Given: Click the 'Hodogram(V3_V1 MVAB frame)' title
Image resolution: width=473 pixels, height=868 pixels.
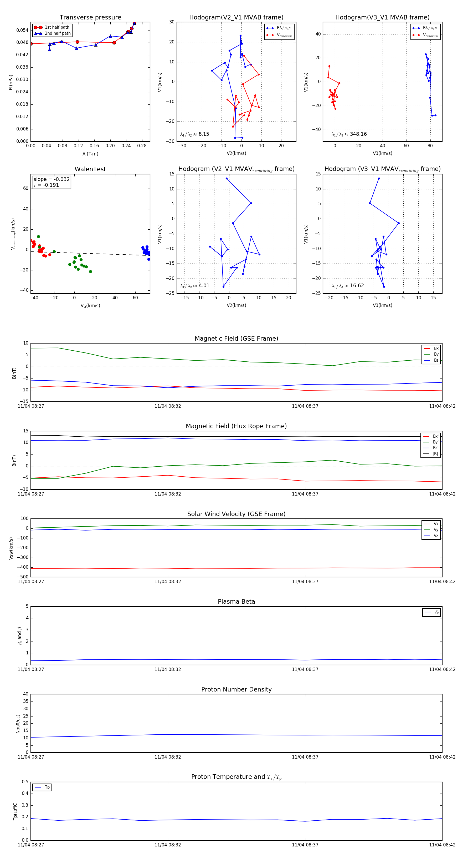Looking at the screenshot, I should point(382,18).
